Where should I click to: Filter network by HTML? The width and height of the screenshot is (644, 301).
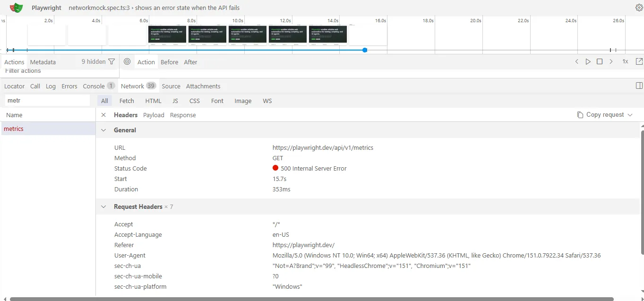point(153,101)
